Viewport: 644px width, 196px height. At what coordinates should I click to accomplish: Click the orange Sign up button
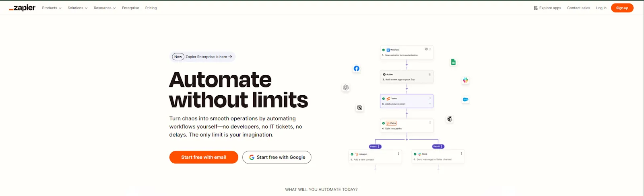click(622, 8)
